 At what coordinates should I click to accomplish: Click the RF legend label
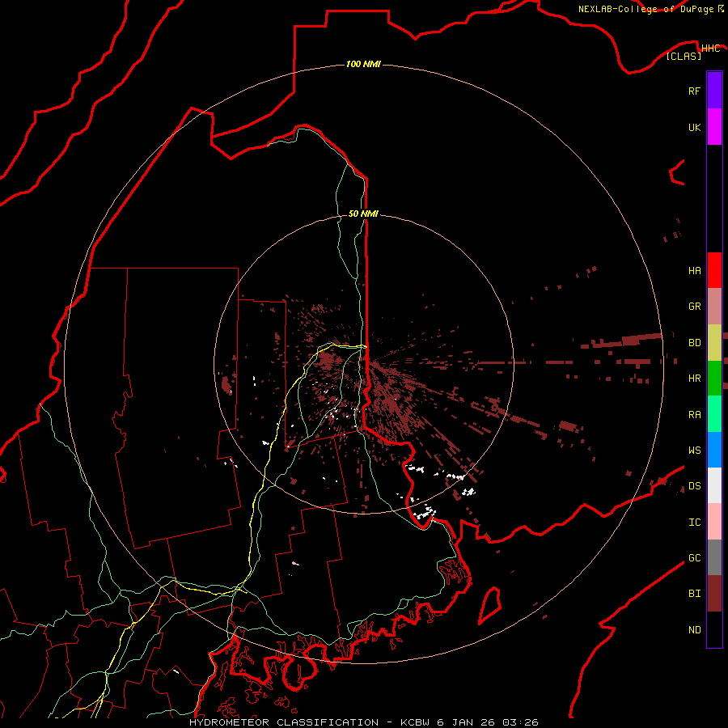(694, 91)
